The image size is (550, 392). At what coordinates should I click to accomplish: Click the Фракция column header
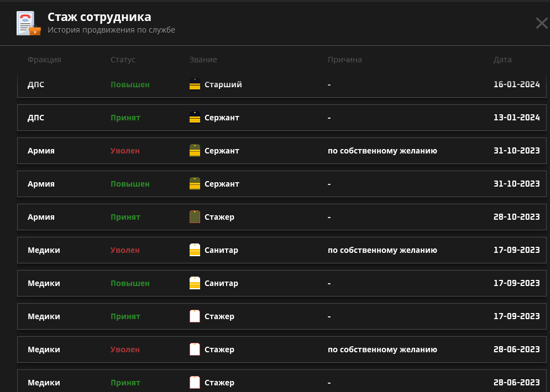click(x=44, y=60)
